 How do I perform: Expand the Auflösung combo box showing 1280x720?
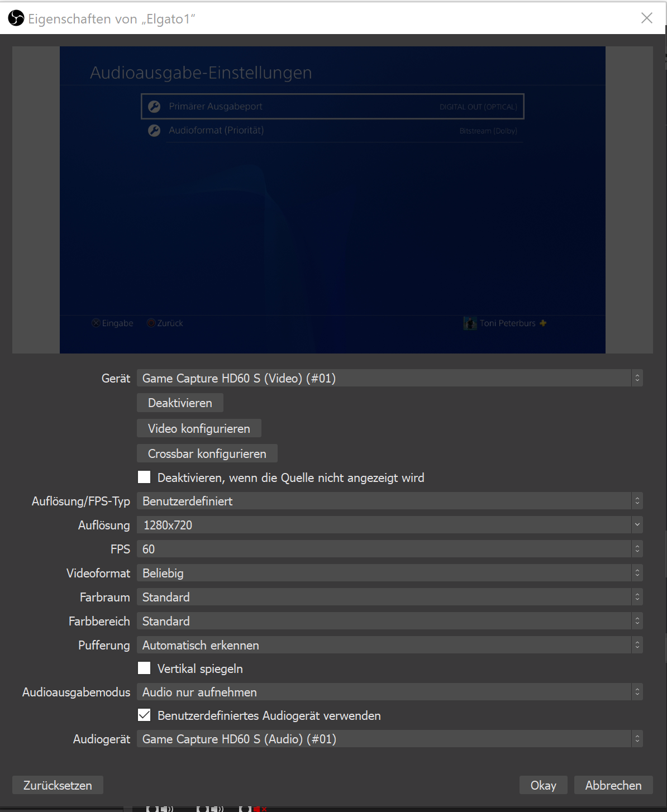click(x=389, y=525)
